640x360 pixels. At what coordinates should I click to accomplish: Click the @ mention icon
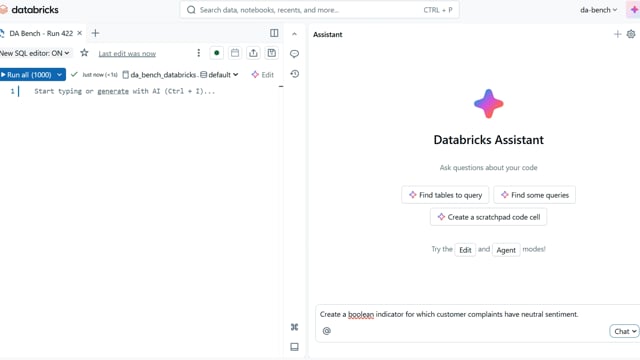pos(327,331)
